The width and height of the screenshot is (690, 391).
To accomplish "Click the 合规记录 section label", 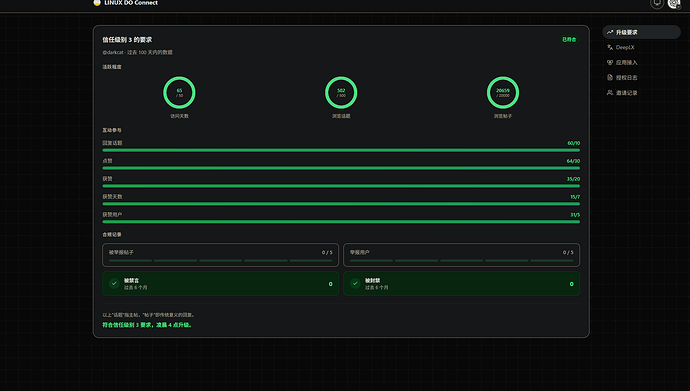I will coord(112,234).
